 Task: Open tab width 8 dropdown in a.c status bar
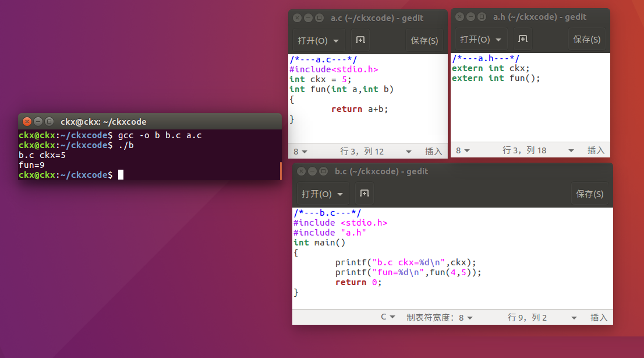(300, 152)
